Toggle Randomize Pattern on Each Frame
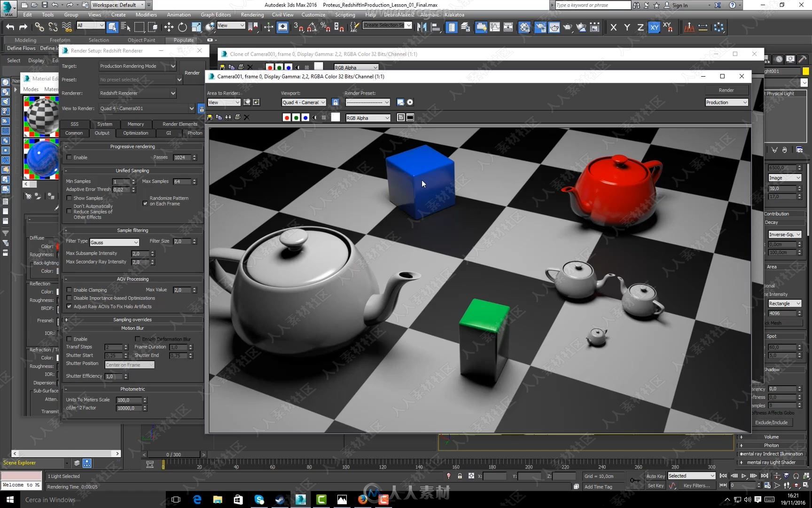Image resolution: width=812 pixels, height=508 pixels. 145,203
